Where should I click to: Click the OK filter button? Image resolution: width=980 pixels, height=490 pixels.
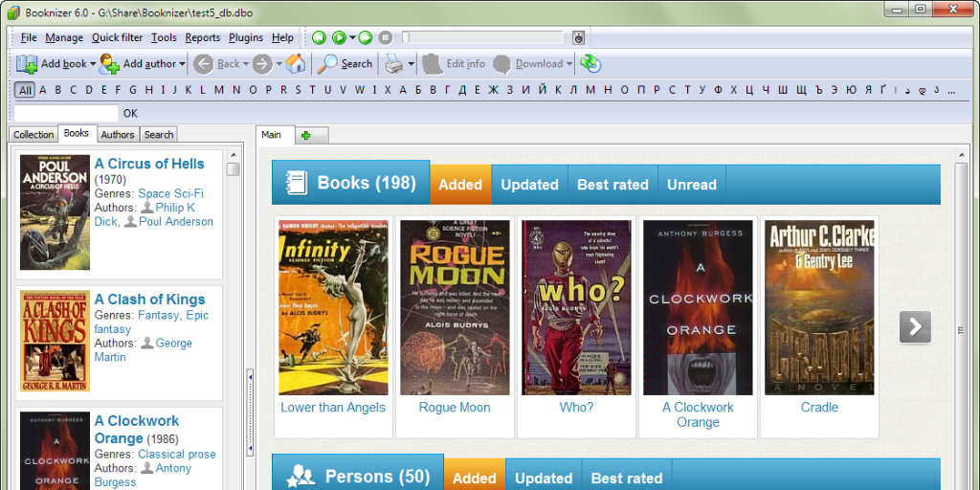pyautogui.click(x=130, y=113)
